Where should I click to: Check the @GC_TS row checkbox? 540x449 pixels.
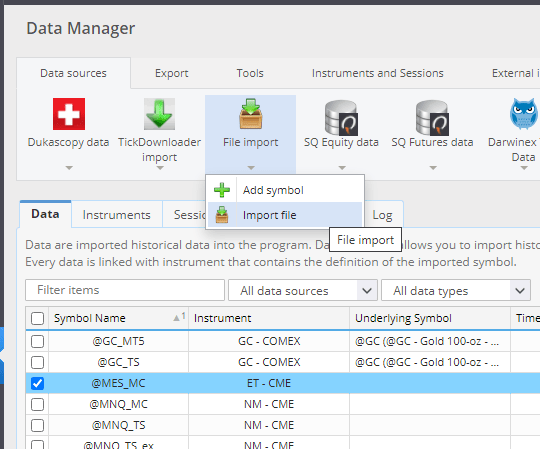tap(37, 363)
